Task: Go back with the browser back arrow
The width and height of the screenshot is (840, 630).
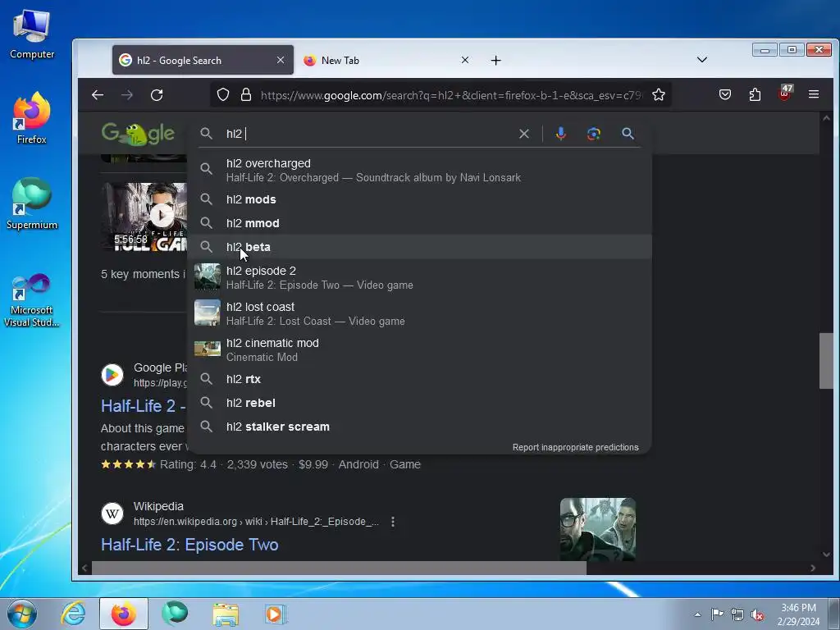Action: pos(98,95)
